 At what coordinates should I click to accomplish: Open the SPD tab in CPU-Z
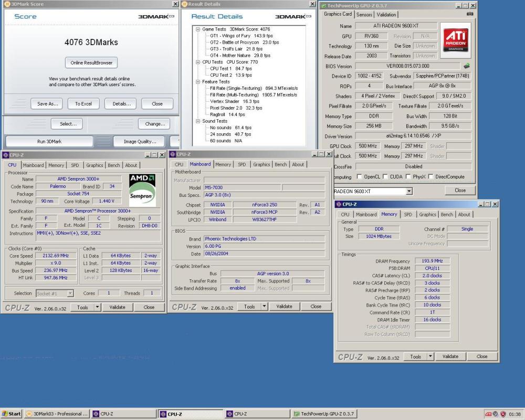75,165
